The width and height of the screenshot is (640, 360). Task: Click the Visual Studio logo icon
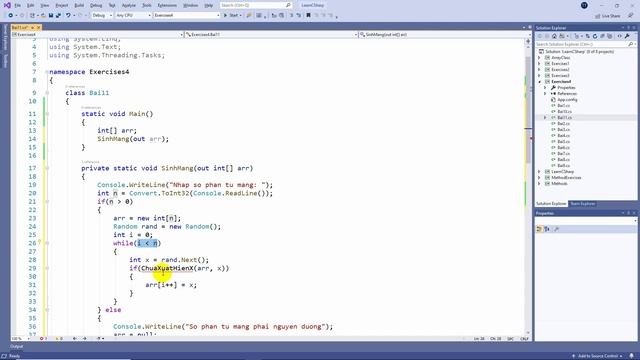pyautogui.click(x=7, y=5)
